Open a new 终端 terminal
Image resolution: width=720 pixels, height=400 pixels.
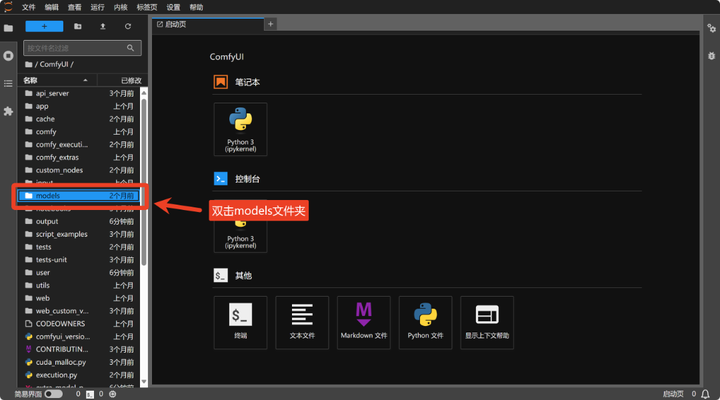tap(240, 323)
